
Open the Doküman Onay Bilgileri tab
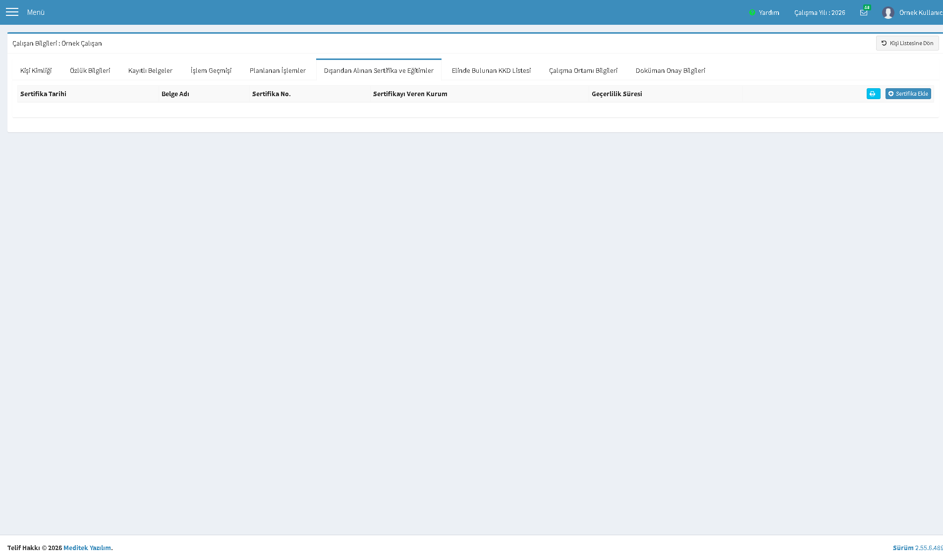coord(670,70)
